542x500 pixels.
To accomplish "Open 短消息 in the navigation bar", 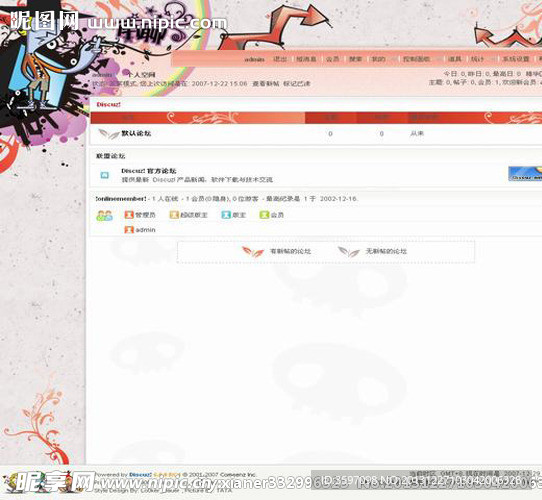I will [x=306, y=59].
